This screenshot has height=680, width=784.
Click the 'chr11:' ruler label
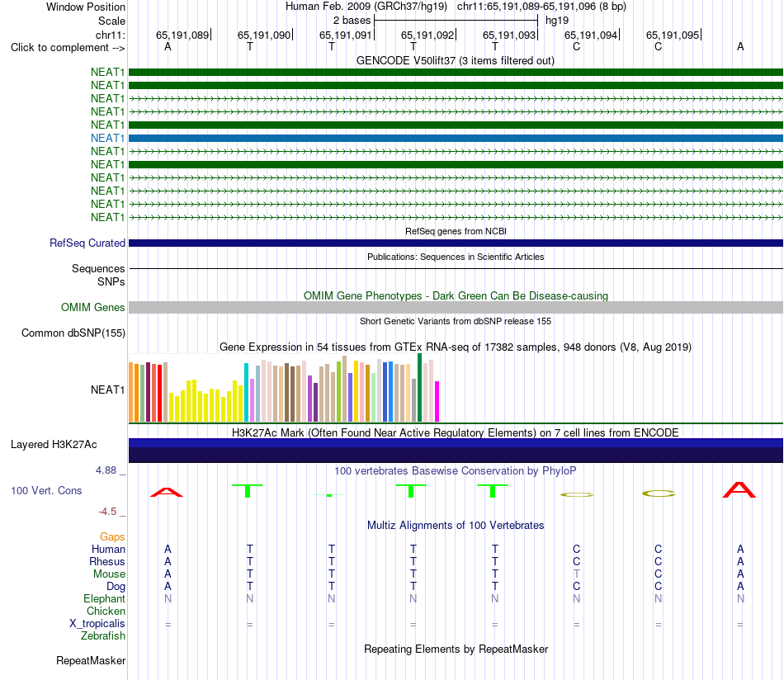pyautogui.click(x=110, y=35)
